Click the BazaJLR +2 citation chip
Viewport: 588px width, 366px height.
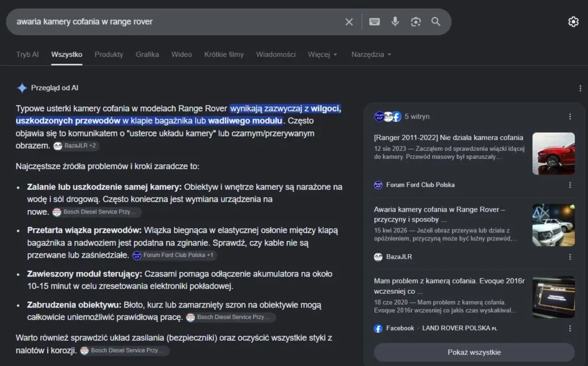[76, 146]
